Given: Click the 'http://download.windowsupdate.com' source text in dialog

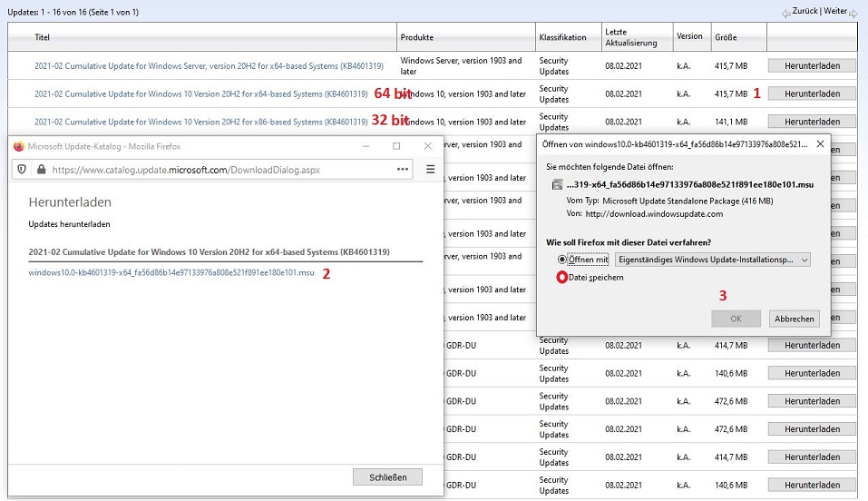Looking at the screenshot, I should [654, 214].
